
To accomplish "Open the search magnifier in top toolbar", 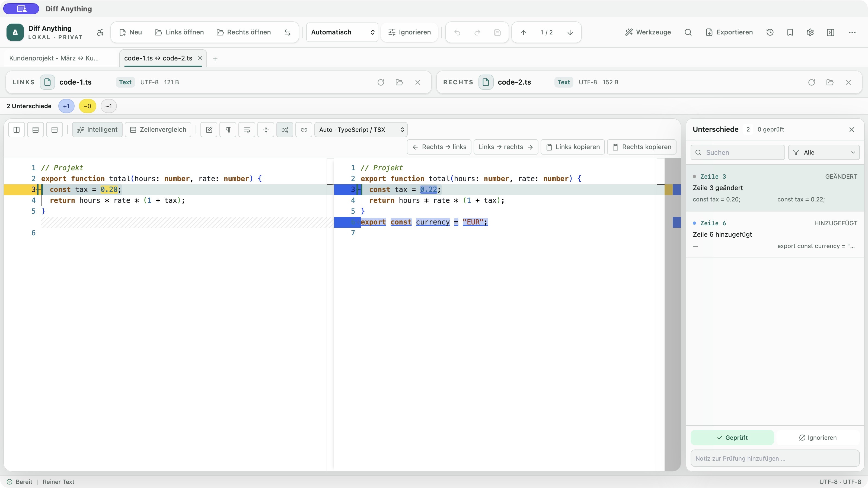I will point(688,32).
